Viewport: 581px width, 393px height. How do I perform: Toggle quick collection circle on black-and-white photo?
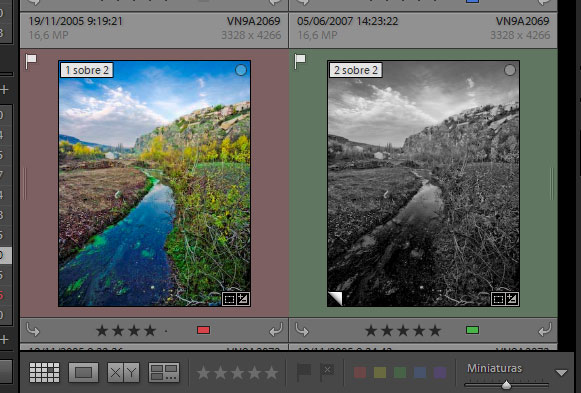510,70
